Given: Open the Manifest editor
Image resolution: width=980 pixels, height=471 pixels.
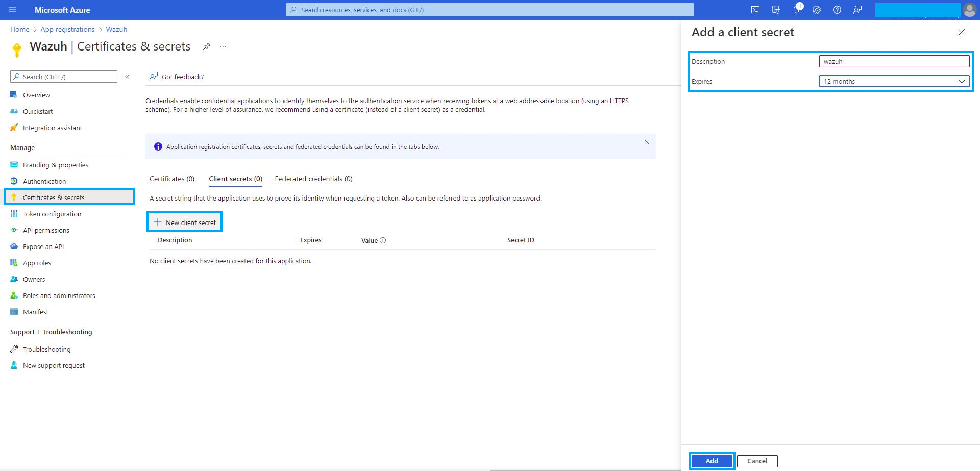Looking at the screenshot, I should pos(35,312).
